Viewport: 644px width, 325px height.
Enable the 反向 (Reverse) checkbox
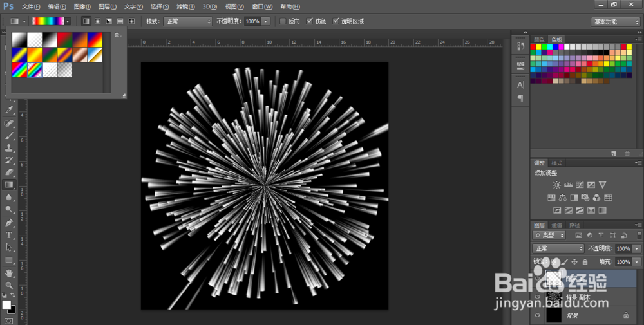[x=283, y=21]
